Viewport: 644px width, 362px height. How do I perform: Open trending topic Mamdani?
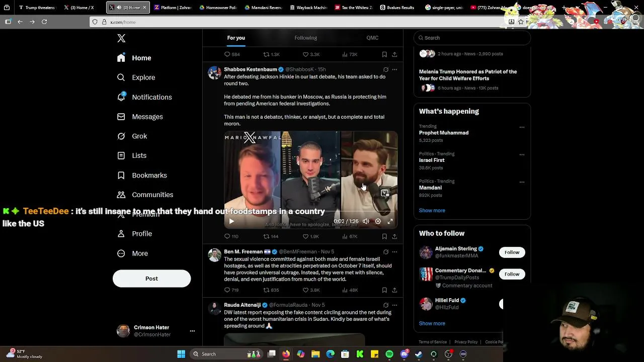(x=430, y=188)
